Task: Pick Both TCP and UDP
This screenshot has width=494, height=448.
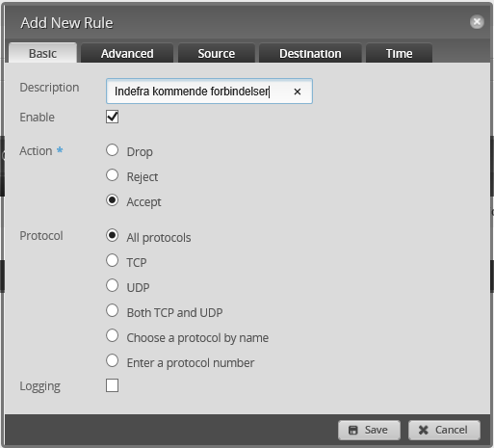Action: (x=112, y=310)
